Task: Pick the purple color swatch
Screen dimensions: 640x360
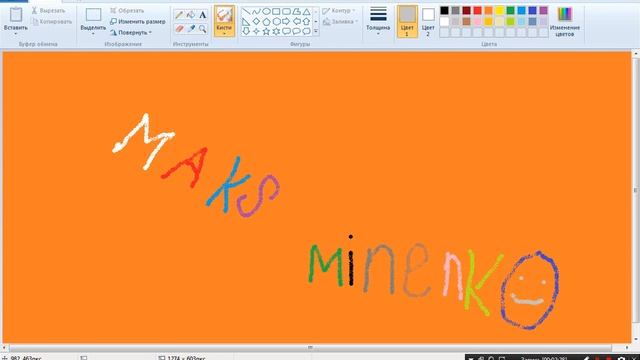Action: [x=544, y=11]
